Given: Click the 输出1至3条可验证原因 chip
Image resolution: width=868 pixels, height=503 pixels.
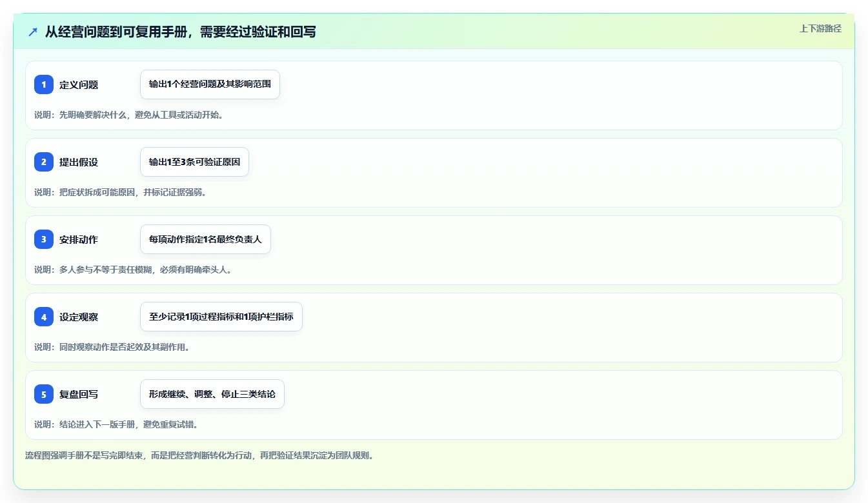Looking at the screenshot, I should [194, 162].
